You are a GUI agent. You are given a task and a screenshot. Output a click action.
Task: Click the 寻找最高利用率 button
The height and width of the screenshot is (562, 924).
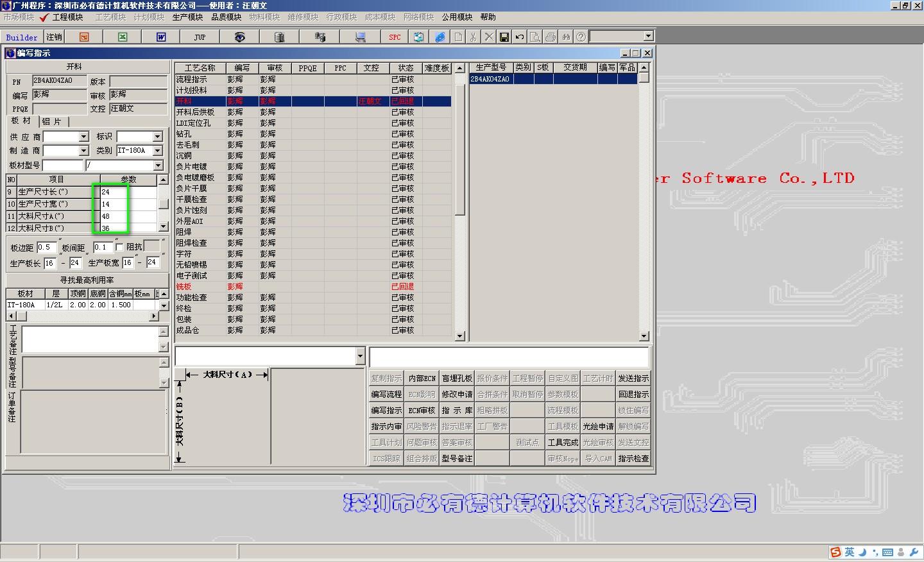(x=87, y=280)
